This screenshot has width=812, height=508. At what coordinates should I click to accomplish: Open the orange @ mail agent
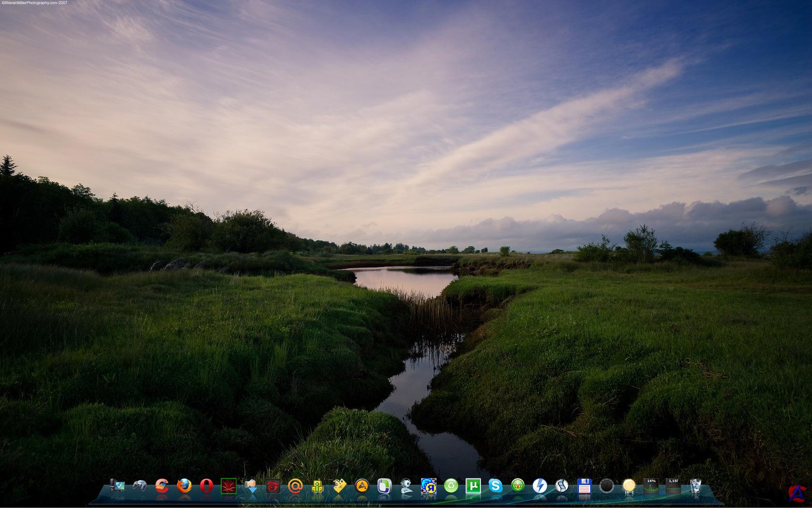[295, 486]
